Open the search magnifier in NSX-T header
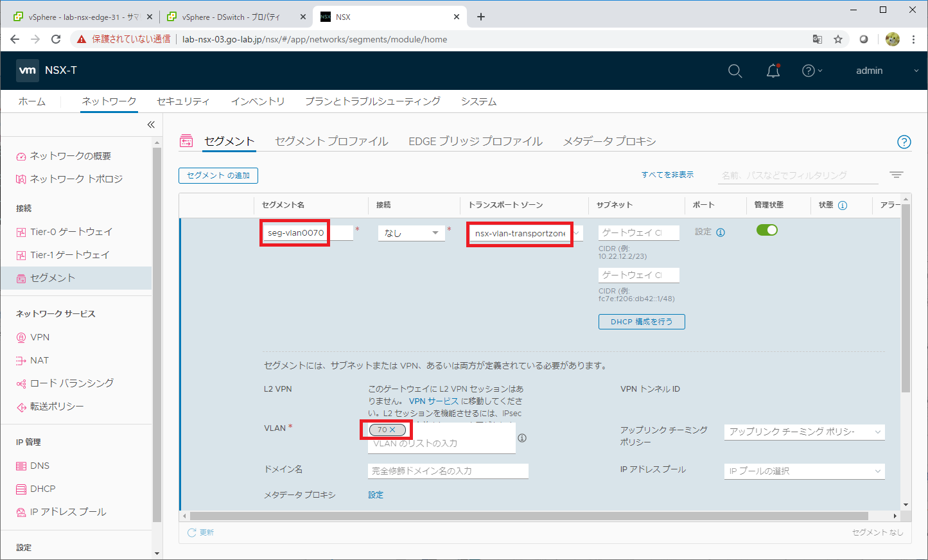 [735, 71]
